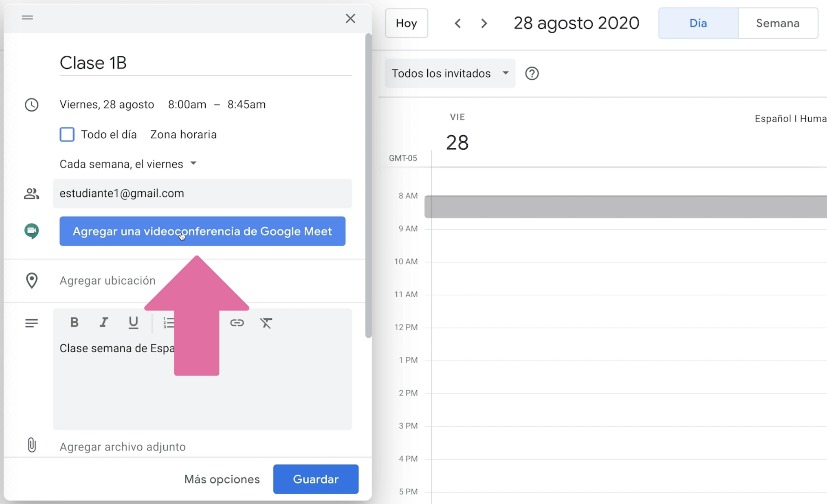
Task: Click the Zona horaria link
Action: pyautogui.click(x=183, y=135)
